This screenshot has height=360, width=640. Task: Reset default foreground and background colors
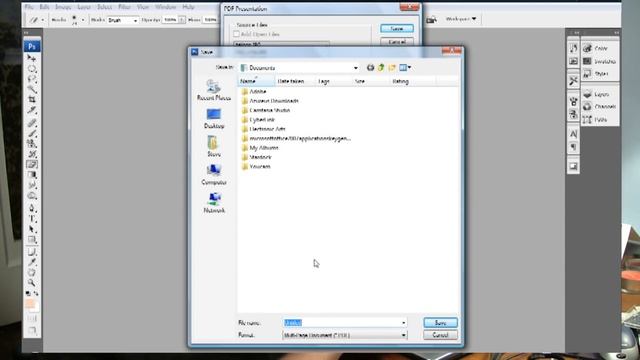click(28, 293)
